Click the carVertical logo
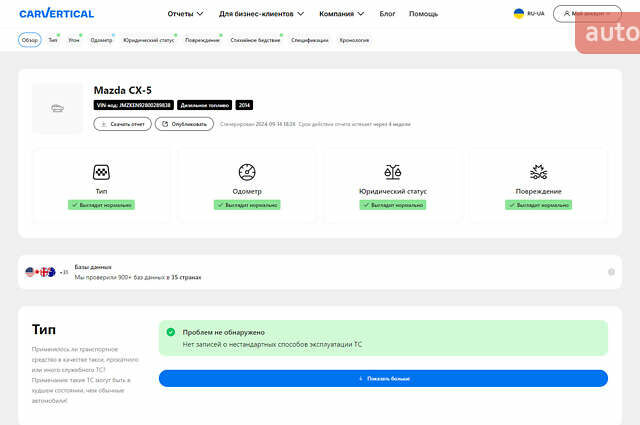This screenshot has height=425, width=640. click(56, 13)
